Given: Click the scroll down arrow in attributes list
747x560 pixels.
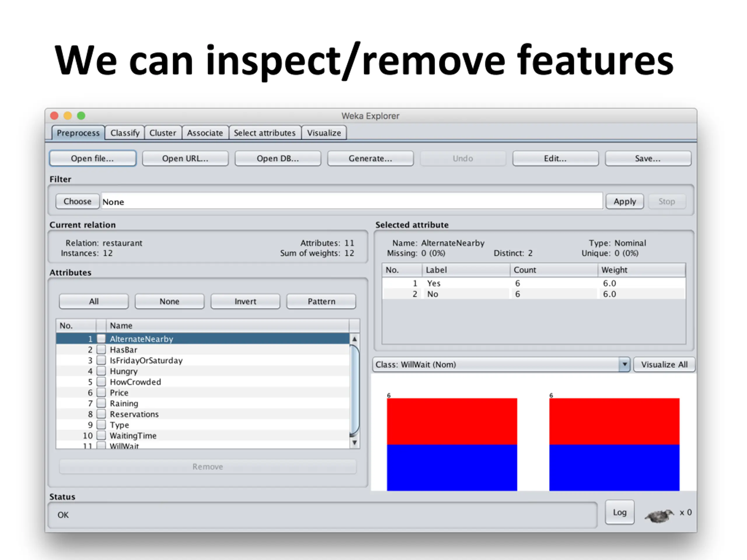Looking at the screenshot, I should pos(354,442).
